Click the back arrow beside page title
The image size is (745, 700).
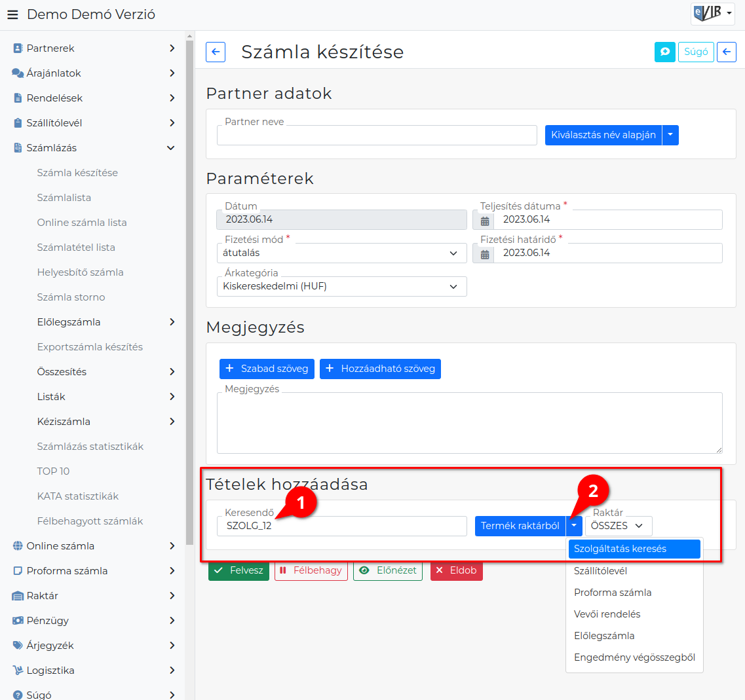click(216, 52)
